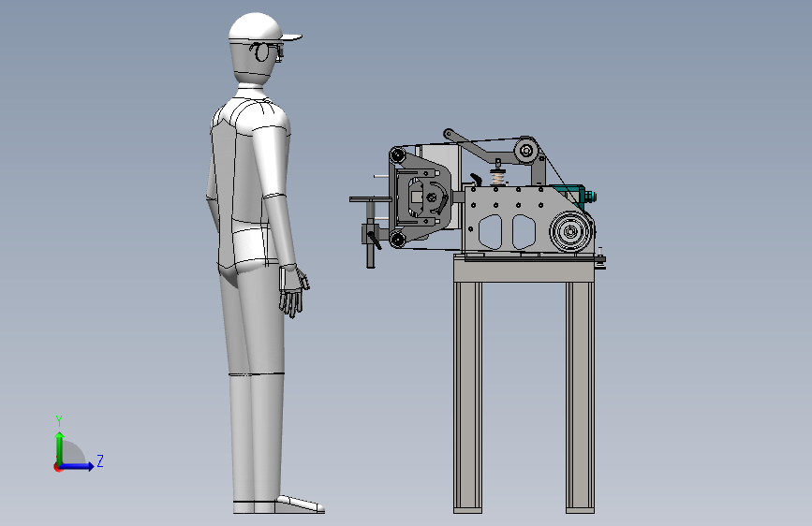Select the mannequin's shoe

[x=300, y=504]
